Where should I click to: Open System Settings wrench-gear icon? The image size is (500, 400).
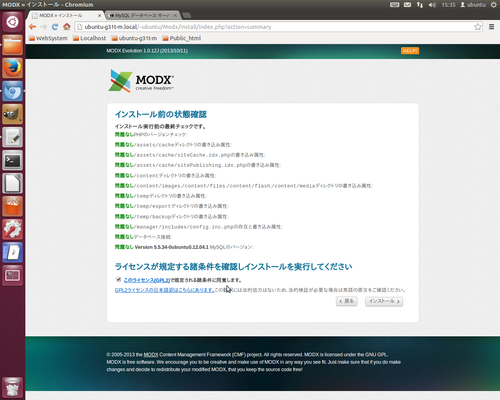[x=13, y=229]
